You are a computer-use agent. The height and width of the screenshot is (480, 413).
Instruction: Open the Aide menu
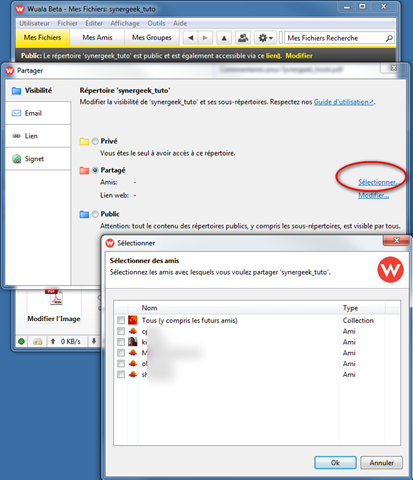click(x=180, y=23)
